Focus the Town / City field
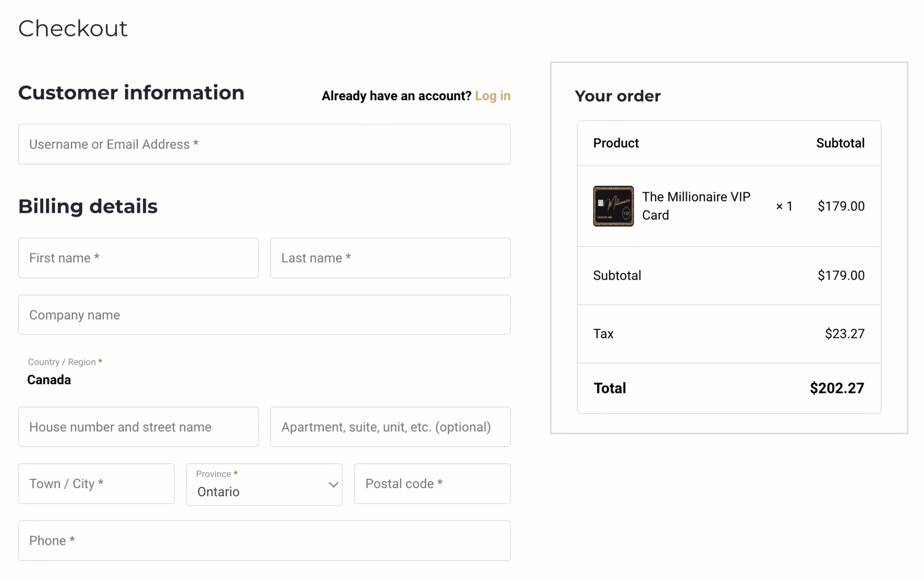 coord(96,484)
